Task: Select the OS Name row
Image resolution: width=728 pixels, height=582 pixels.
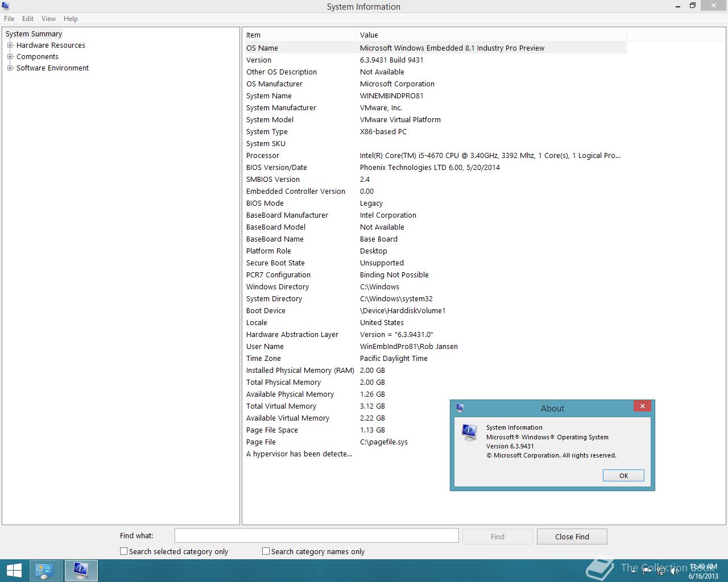Action: point(436,48)
